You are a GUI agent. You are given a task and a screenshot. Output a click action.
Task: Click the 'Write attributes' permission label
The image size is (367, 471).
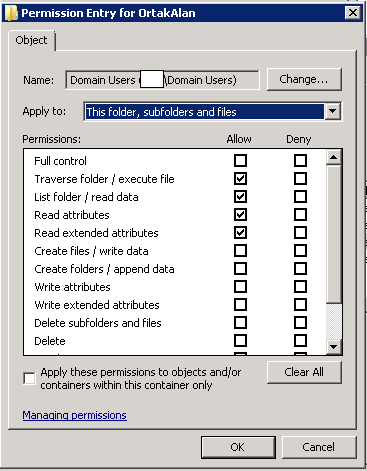tap(72, 287)
